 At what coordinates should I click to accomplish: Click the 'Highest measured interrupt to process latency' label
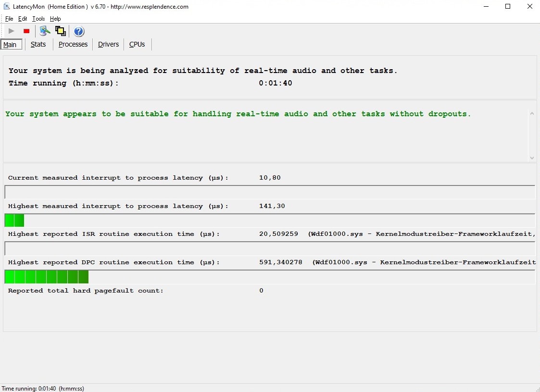pos(118,206)
